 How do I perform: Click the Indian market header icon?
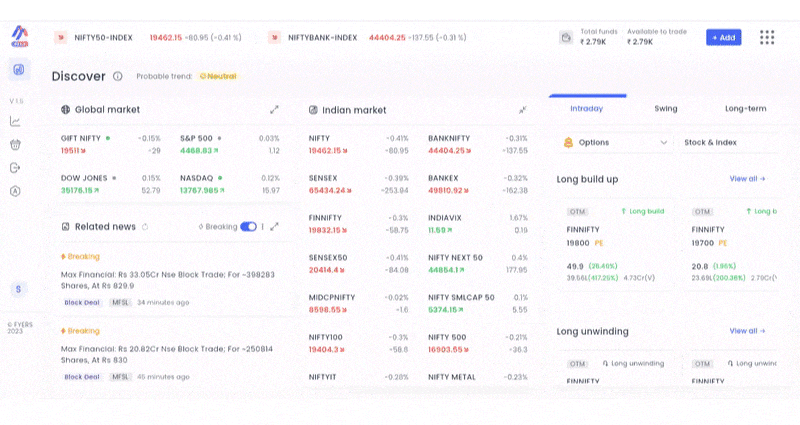point(313,110)
